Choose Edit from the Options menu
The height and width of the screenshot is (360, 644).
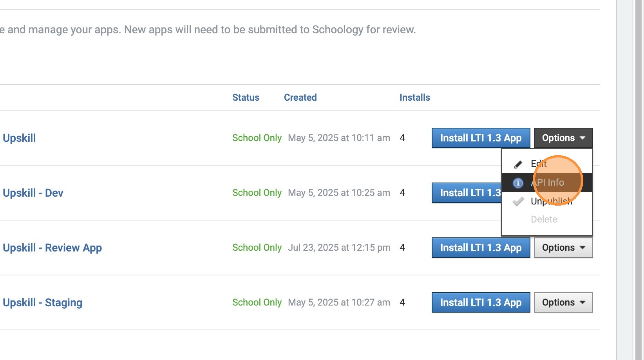pyautogui.click(x=539, y=164)
